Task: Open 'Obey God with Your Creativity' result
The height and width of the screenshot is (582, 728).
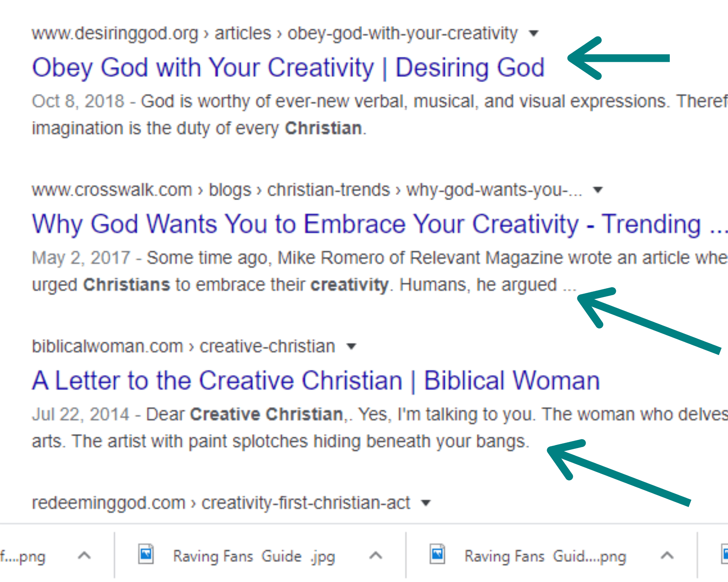Action: [288, 68]
